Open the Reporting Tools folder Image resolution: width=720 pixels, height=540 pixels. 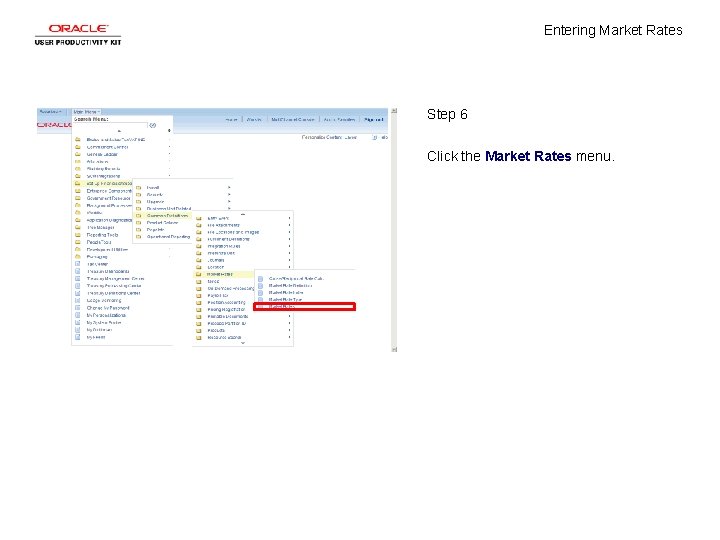point(102,235)
